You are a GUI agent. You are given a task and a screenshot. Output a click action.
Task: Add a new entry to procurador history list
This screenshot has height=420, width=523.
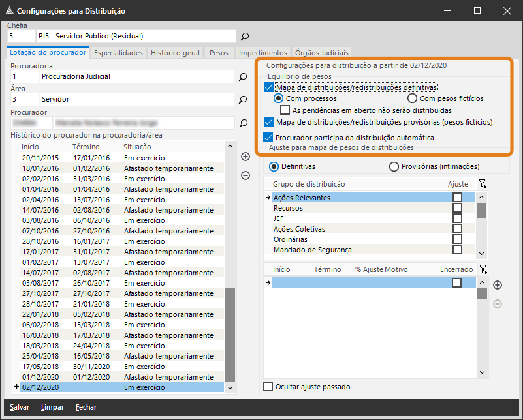(246, 157)
